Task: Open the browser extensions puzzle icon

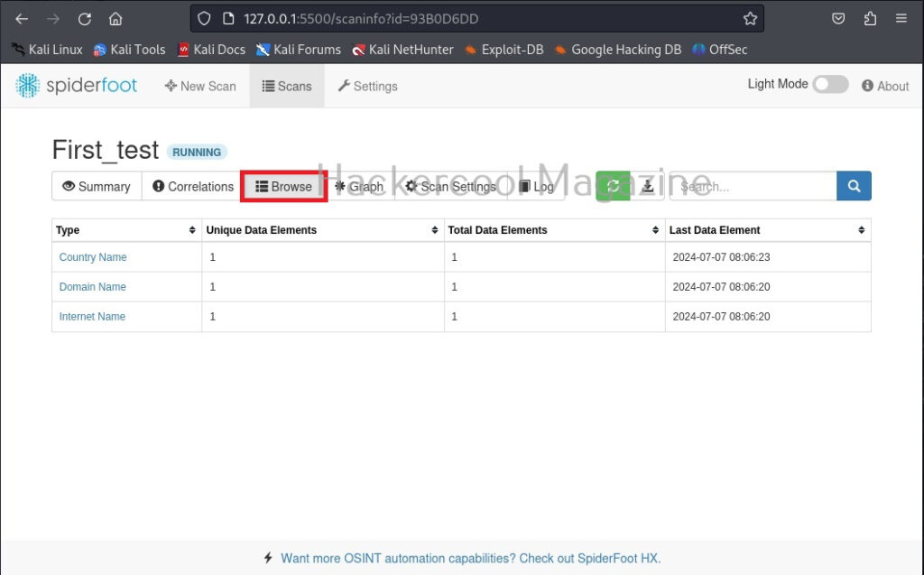Action: [x=870, y=19]
